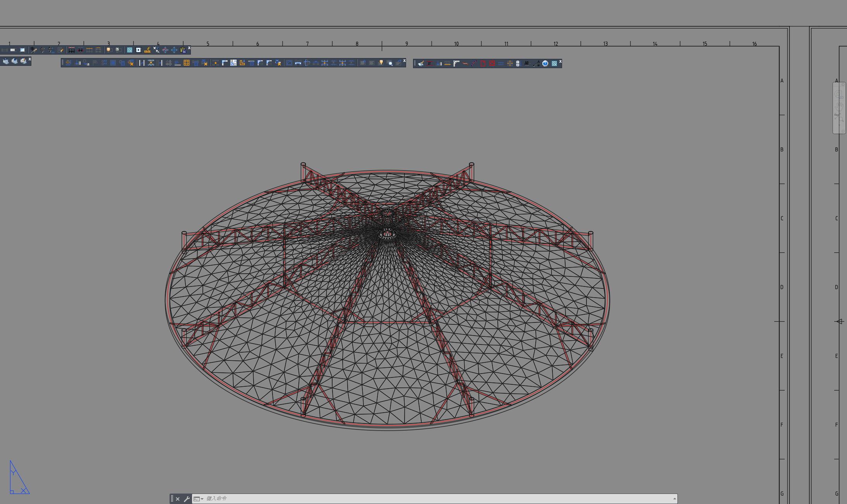Click the pan hand in navigation bar
The width and height of the screenshot is (847, 504).
point(839,106)
